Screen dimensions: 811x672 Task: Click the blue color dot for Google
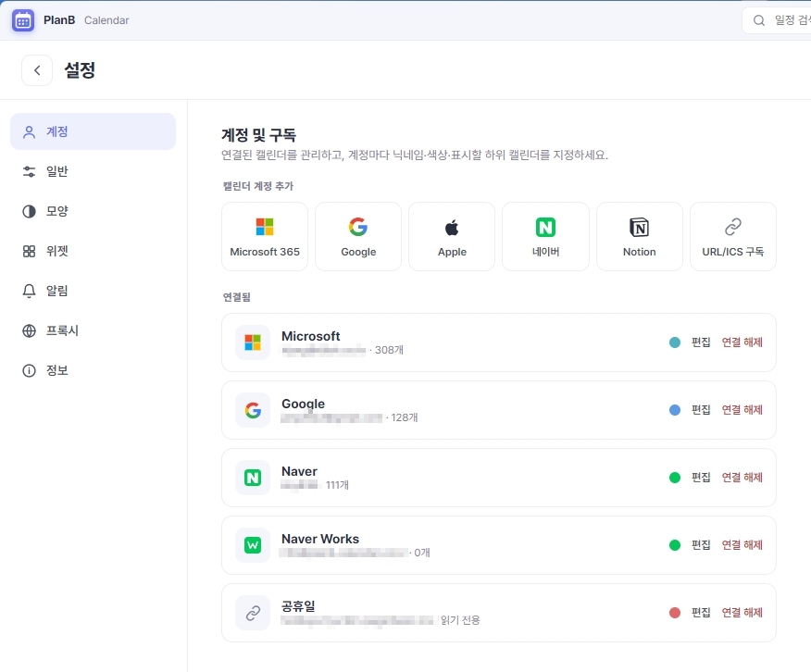pyautogui.click(x=675, y=410)
